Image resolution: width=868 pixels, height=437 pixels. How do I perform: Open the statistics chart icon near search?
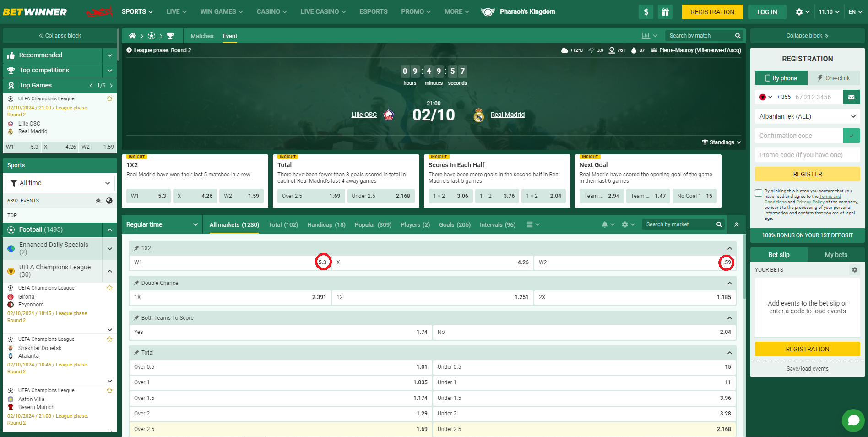click(646, 36)
